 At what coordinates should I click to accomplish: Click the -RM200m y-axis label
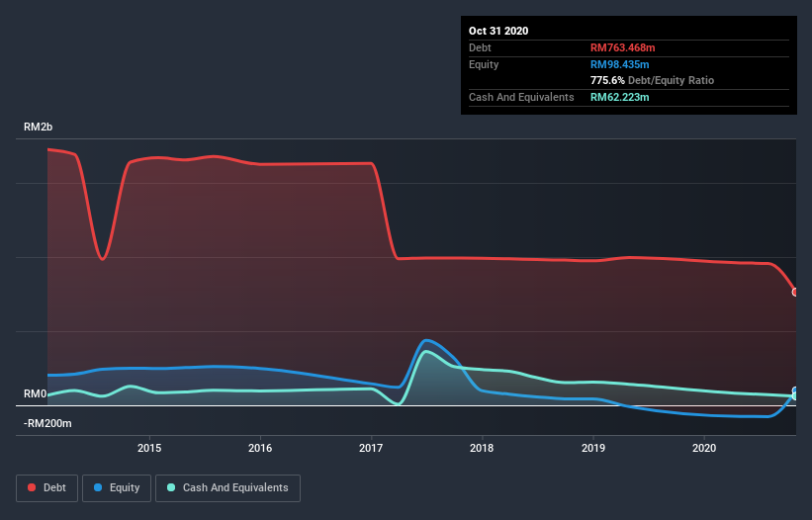coord(47,423)
